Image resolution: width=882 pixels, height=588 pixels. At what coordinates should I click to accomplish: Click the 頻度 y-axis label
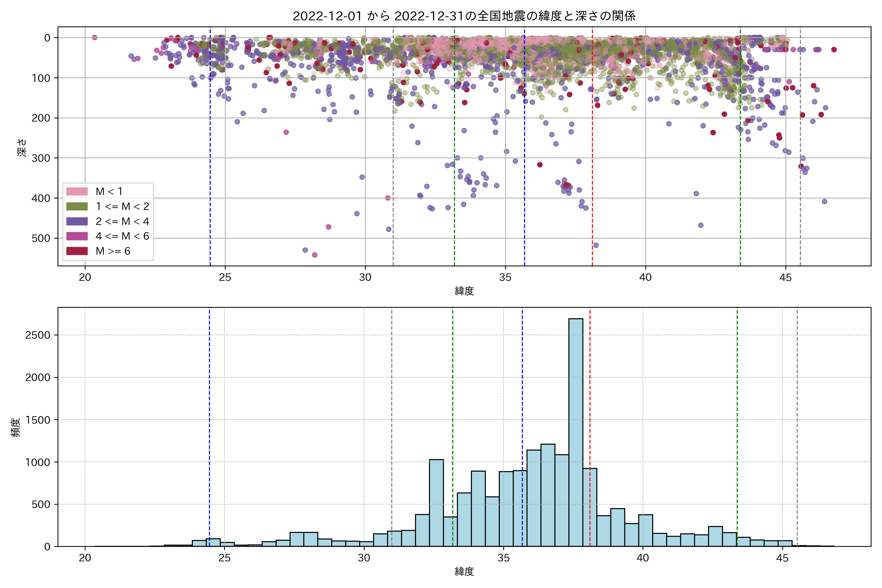tap(16, 428)
